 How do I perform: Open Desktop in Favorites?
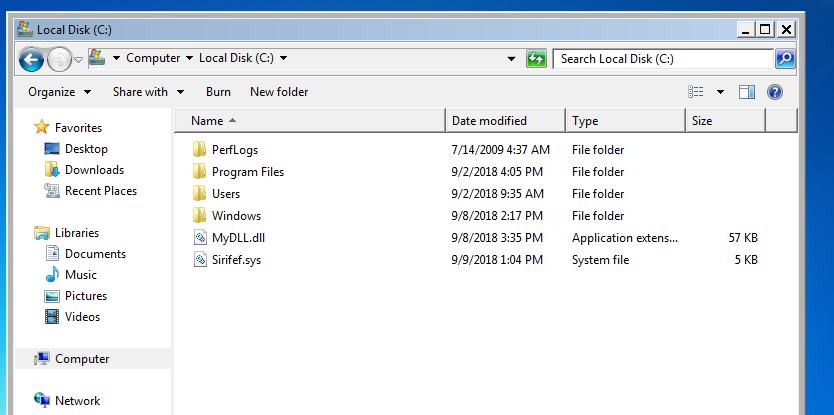pos(76,149)
